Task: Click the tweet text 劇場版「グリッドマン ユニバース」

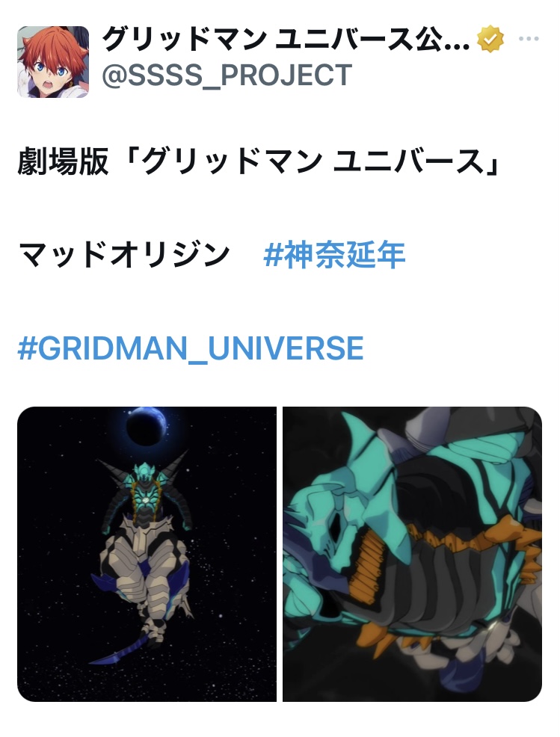Action: (259, 161)
